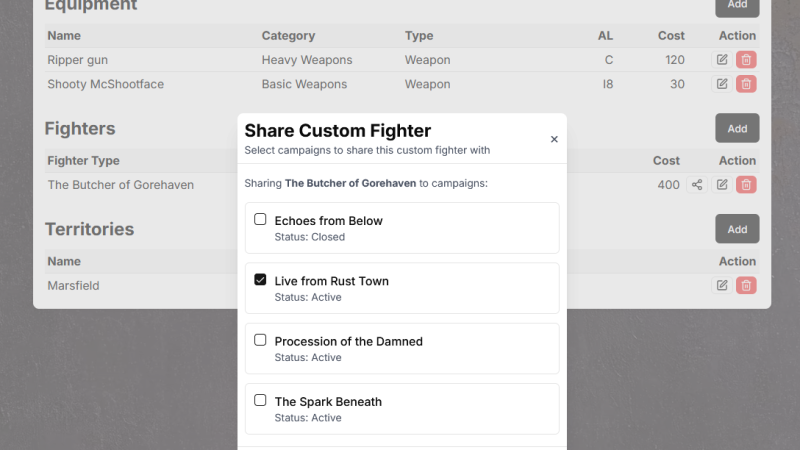
Task: Add new equipment item
Action: pos(737,6)
